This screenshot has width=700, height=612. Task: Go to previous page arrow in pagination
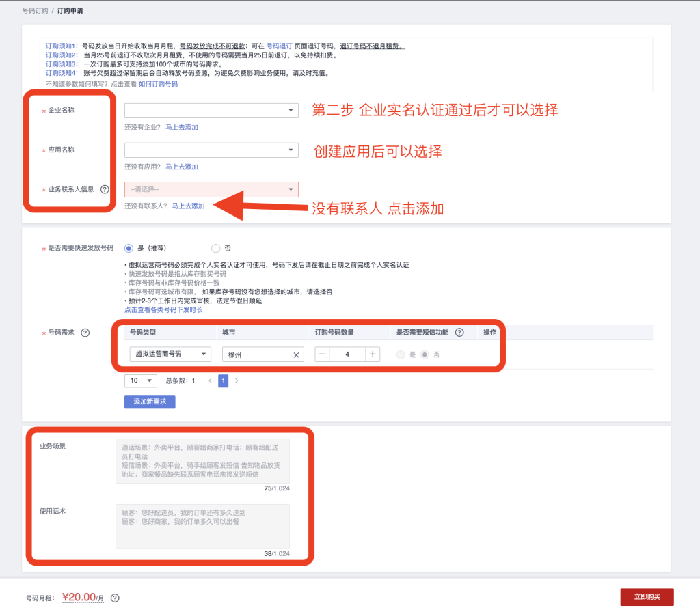pos(210,380)
